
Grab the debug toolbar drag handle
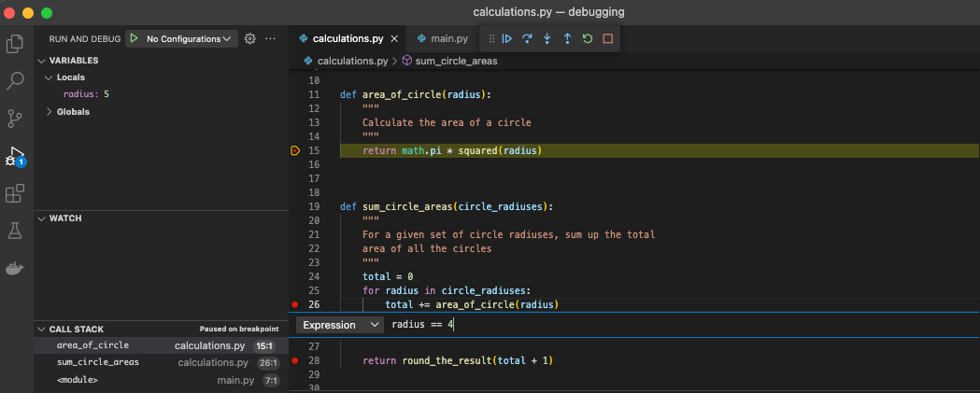point(492,38)
